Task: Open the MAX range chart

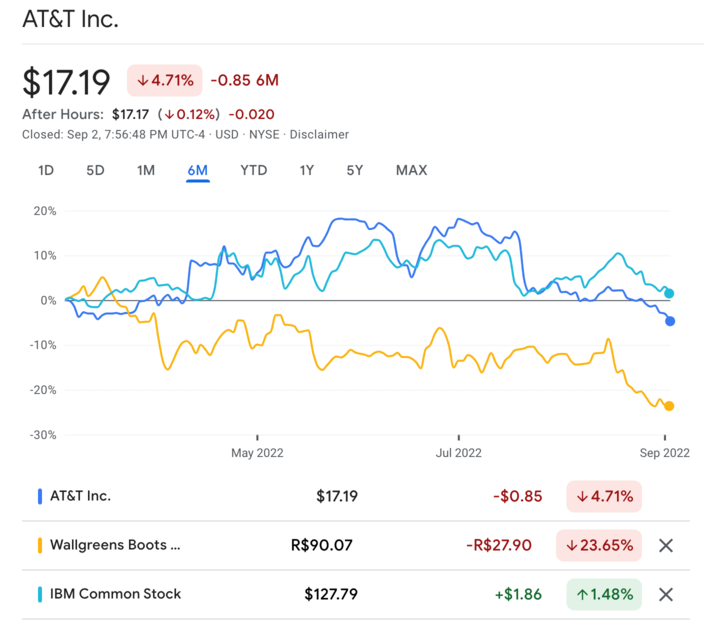Action: click(411, 171)
